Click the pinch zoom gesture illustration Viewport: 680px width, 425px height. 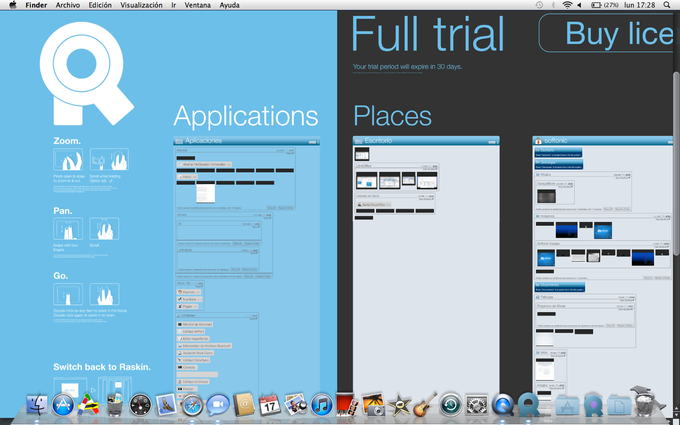(x=68, y=159)
